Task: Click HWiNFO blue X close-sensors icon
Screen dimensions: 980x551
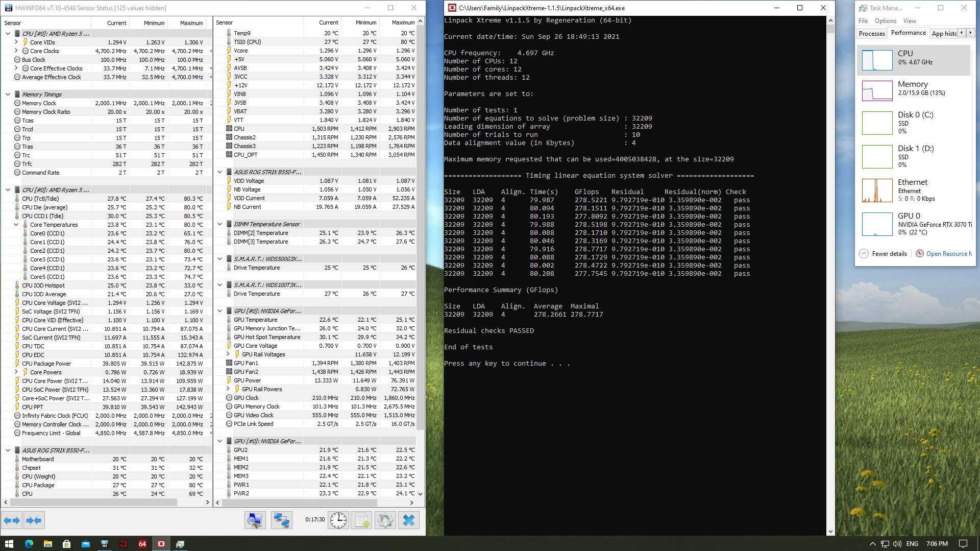Action: coord(409,520)
